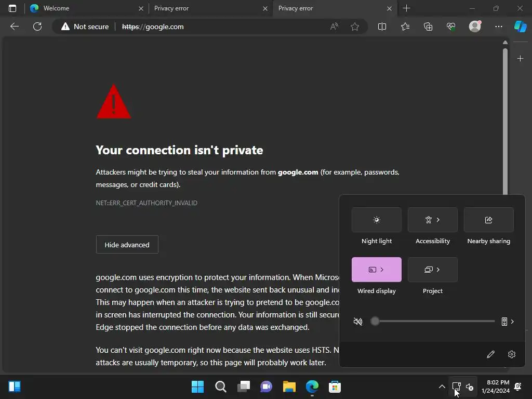The height and width of the screenshot is (399, 532).
Task: Close the Welcome tab
Action: (x=141, y=8)
